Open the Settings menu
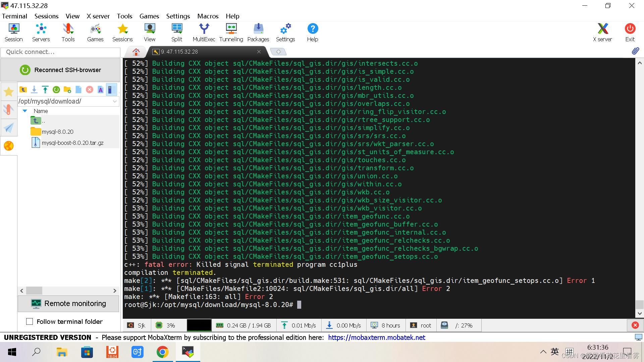The width and height of the screenshot is (644, 362). tap(178, 16)
